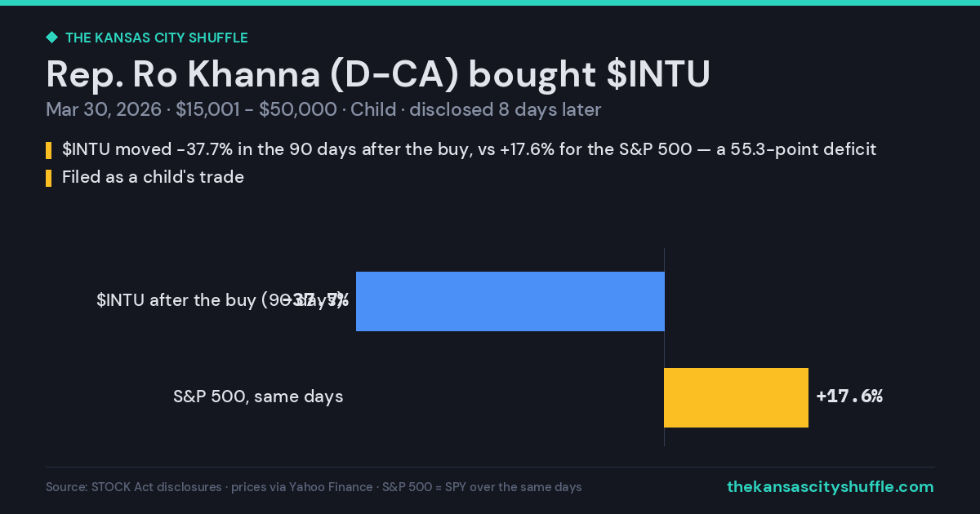Click the teal diamond logo icon
Screen dimensions: 980x514
[x=51, y=37]
